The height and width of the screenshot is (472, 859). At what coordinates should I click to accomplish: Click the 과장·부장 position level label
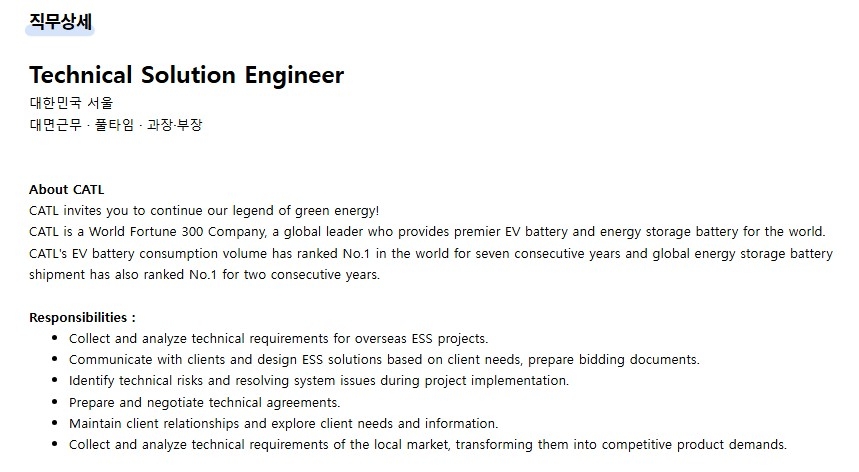(174, 125)
